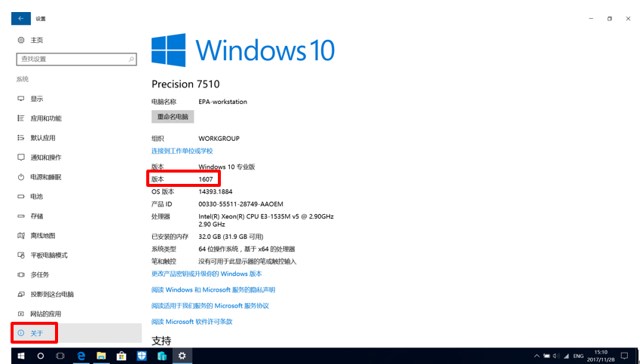Go back with the arrow button

[x=21, y=19]
